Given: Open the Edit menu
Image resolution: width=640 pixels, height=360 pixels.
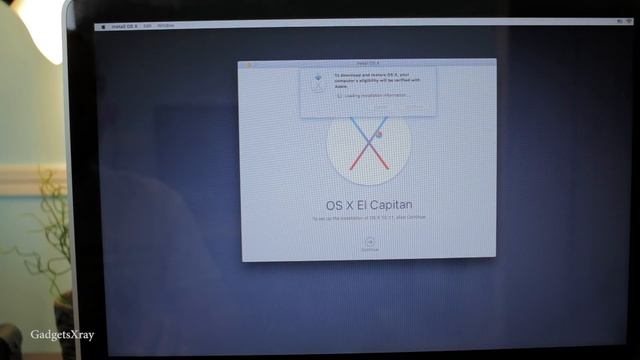Looking at the screenshot, I should [x=147, y=26].
